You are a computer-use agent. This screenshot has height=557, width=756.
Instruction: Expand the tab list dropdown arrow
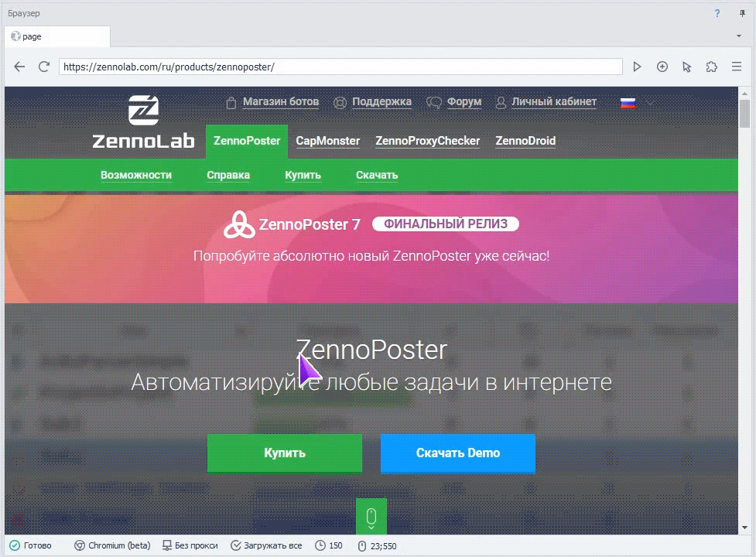pyautogui.click(x=739, y=36)
